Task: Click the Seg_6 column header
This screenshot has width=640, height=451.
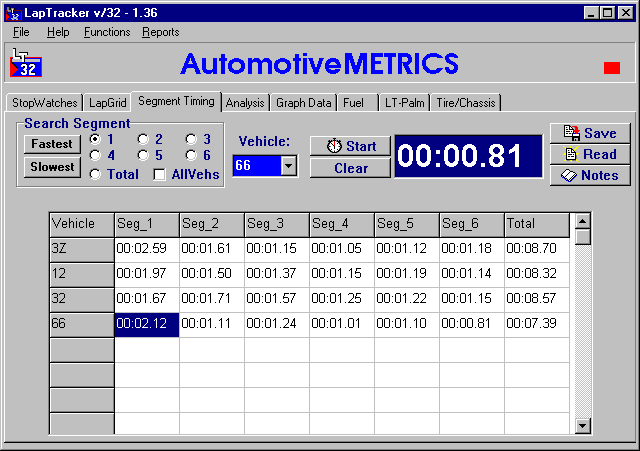Action: 472,224
